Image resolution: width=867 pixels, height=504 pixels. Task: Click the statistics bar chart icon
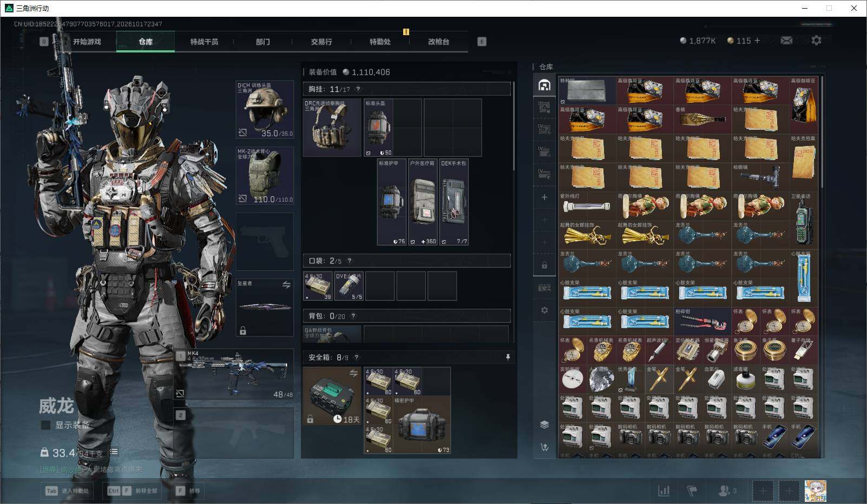tap(664, 490)
